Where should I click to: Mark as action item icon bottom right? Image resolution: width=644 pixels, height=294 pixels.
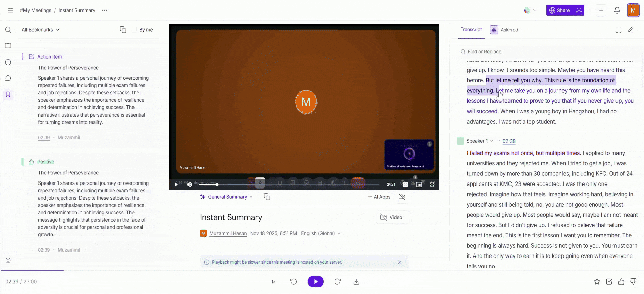pos(609,282)
